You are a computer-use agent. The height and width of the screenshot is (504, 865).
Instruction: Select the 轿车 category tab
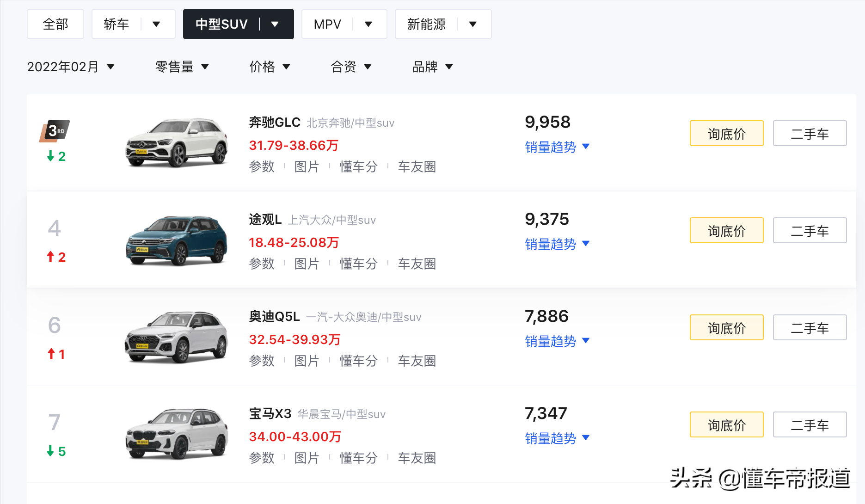tap(117, 24)
